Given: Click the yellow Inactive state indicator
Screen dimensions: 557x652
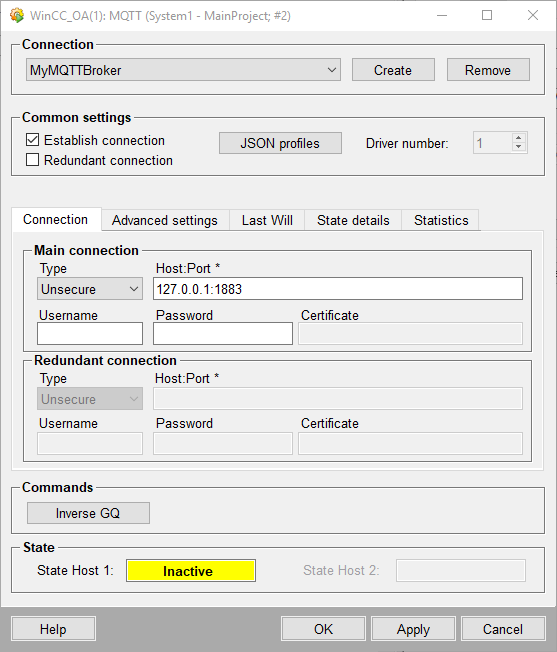Looking at the screenshot, I should [x=191, y=570].
